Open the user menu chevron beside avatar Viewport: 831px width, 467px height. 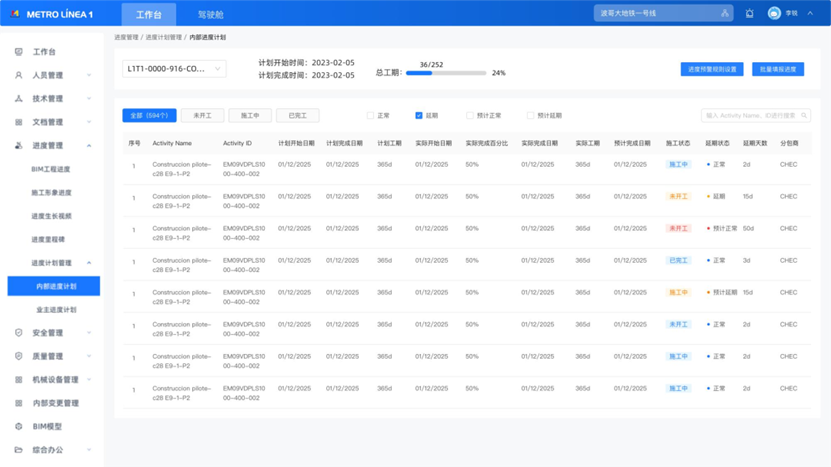[x=810, y=13]
